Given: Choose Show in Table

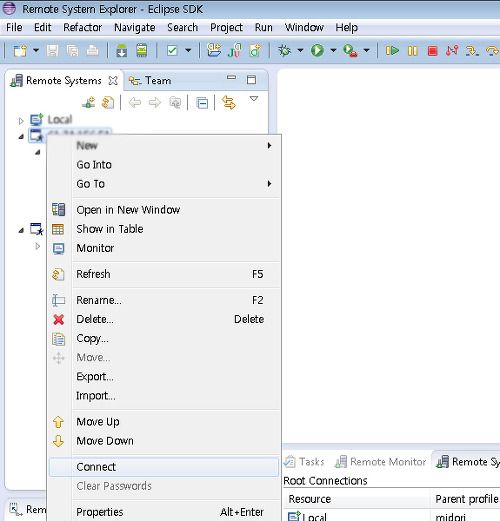Looking at the screenshot, I should 164,229.
